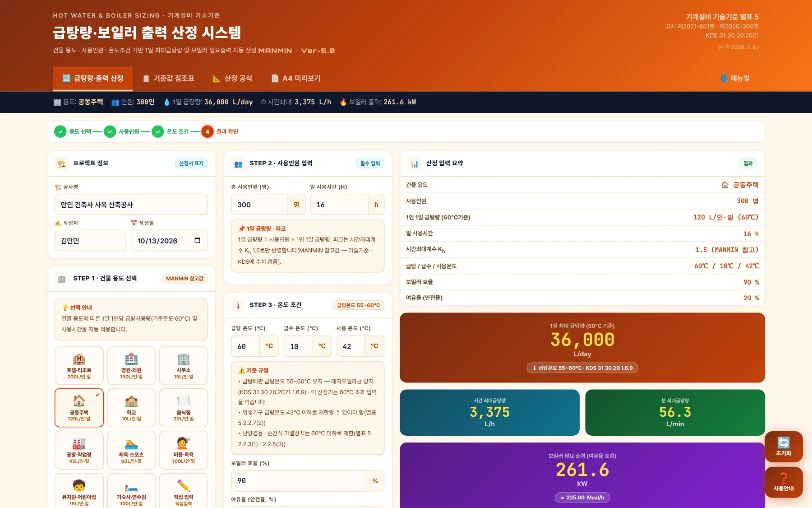The image size is (812, 508).
Task: Click the STEP 3 thermometer icon
Action: [238, 305]
